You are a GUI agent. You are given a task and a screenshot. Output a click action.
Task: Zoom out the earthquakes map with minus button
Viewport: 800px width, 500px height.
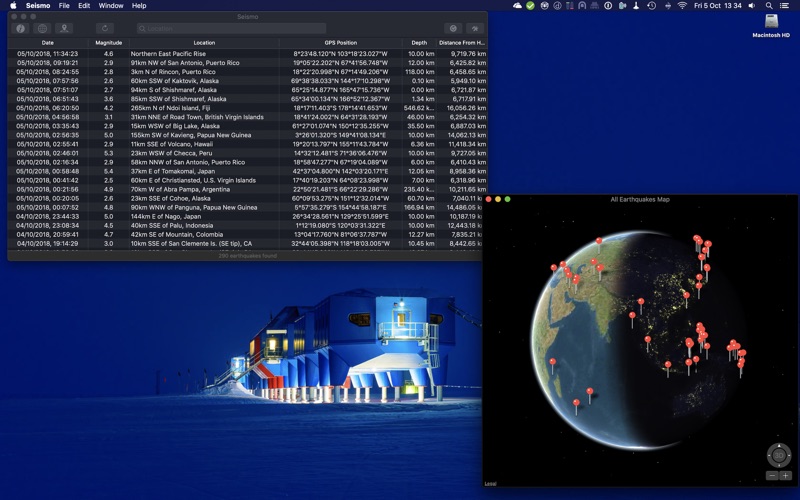(772, 476)
